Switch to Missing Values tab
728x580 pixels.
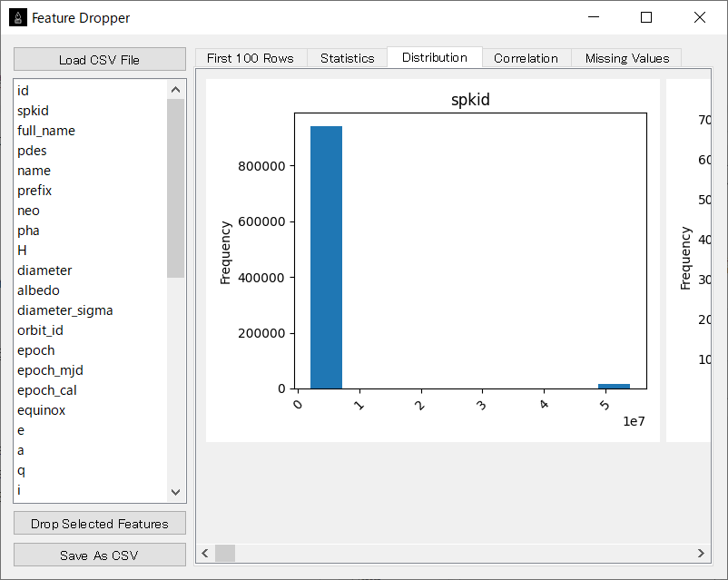pos(626,58)
